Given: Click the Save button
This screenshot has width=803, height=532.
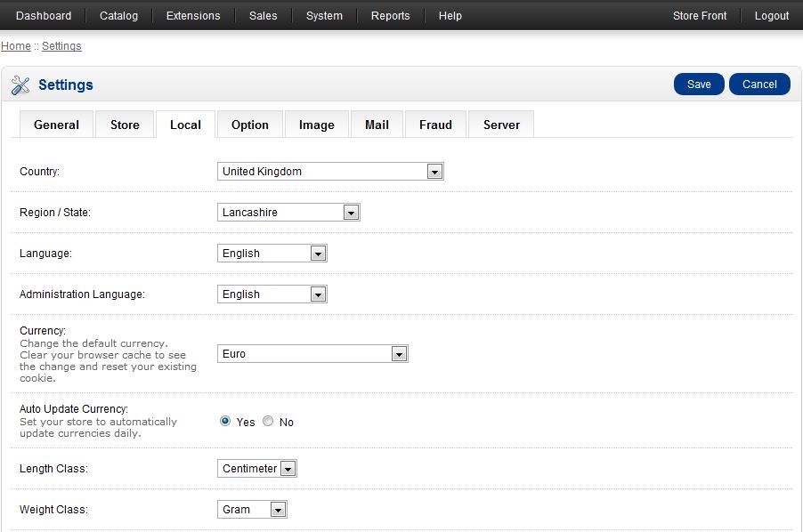Looking at the screenshot, I should click(699, 85).
